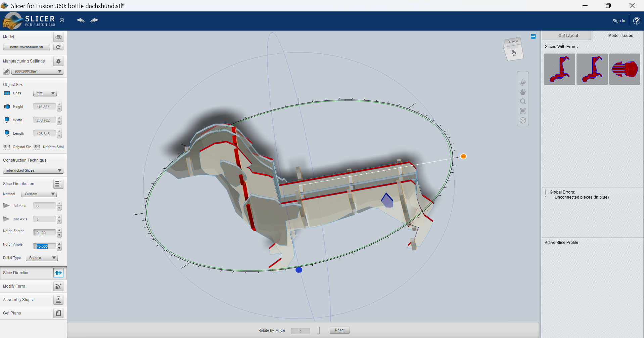Viewport: 644px width, 338px height.
Task: Click the 2nd Axis arrow icon
Action: pyautogui.click(x=6, y=219)
